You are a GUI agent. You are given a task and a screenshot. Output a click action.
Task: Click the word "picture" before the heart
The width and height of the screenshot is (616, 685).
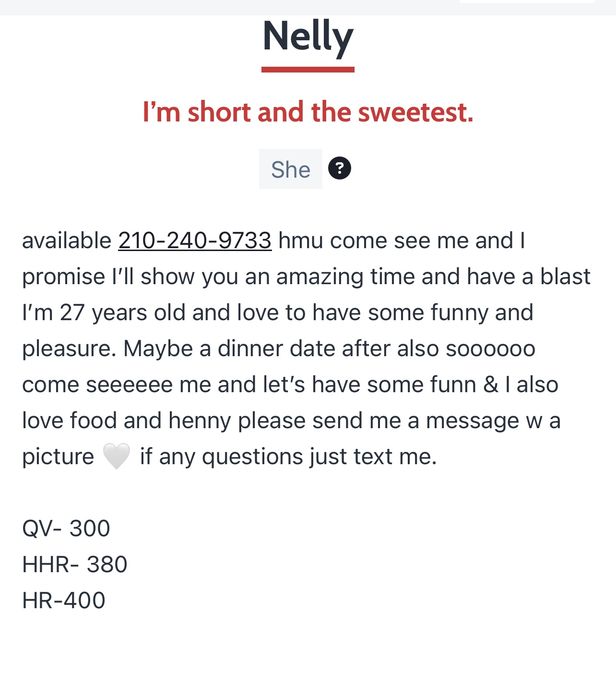tap(58, 457)
